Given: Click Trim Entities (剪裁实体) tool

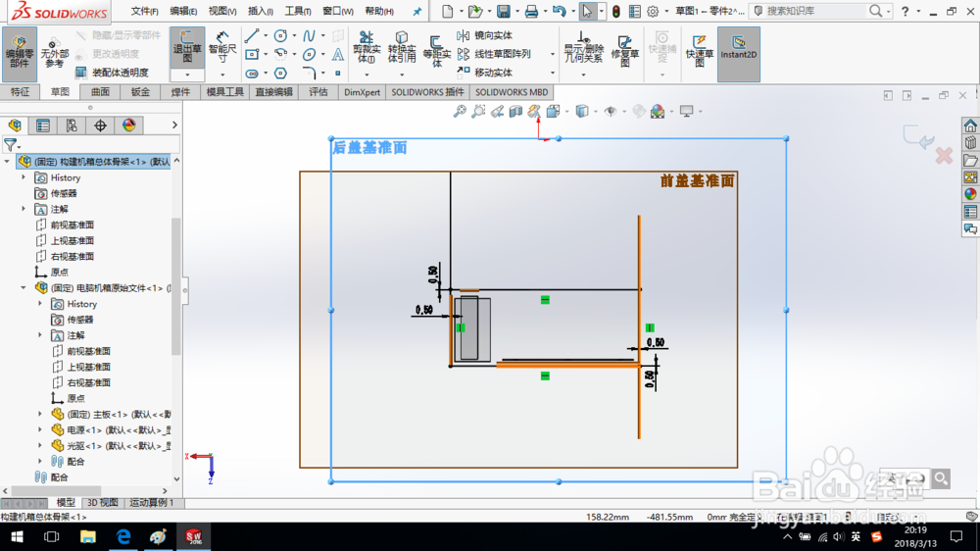Looking at the screenshot, I should tap(367, 47).
